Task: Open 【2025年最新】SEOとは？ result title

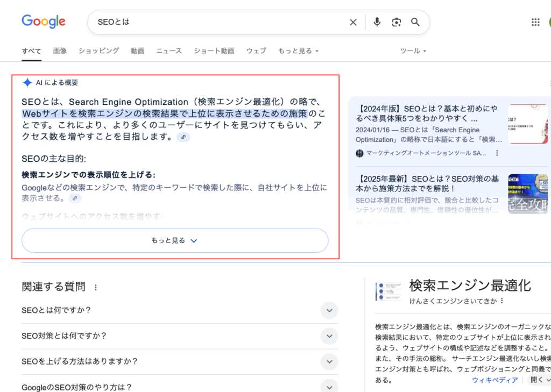Action: click(x=427, y=184)
